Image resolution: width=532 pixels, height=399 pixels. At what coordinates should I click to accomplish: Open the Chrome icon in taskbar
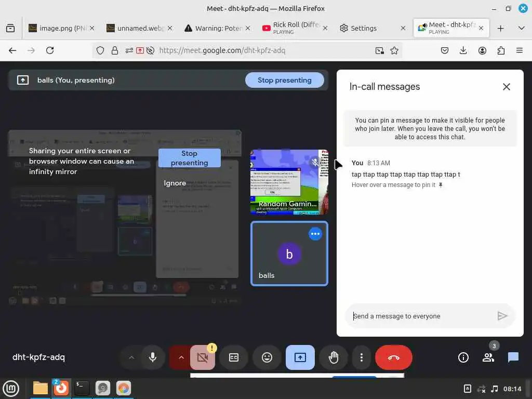click(x=124, y=389)
